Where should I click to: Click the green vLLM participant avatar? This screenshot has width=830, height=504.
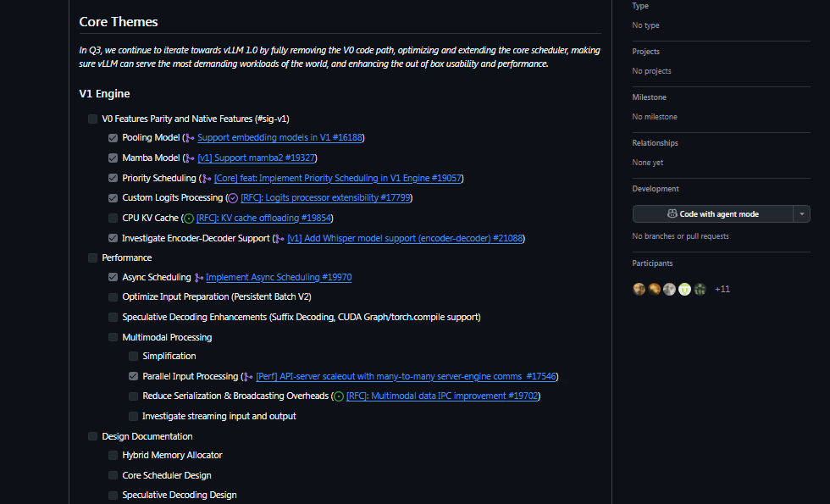(x=684, y=289)
